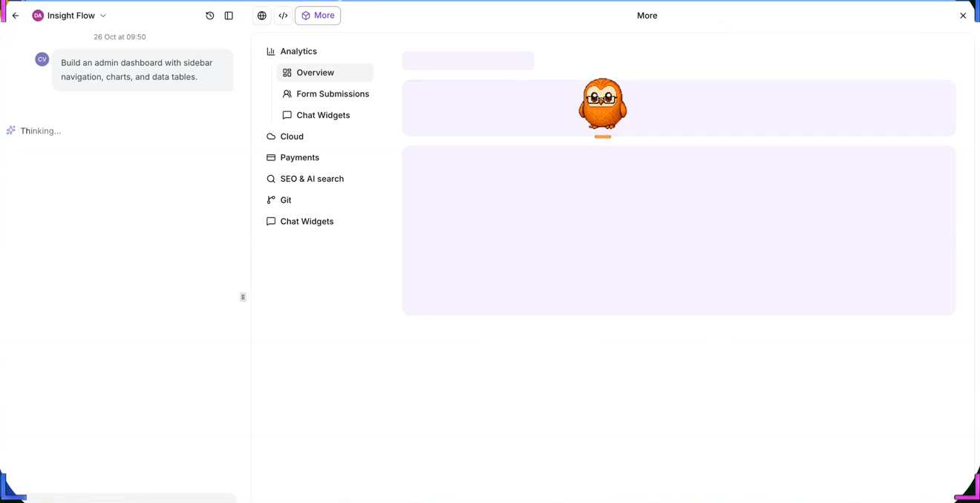Image resolution: width=980 pixels, height=503 pixels.
Task: Open the Cloud section
Action: (285, 137)
